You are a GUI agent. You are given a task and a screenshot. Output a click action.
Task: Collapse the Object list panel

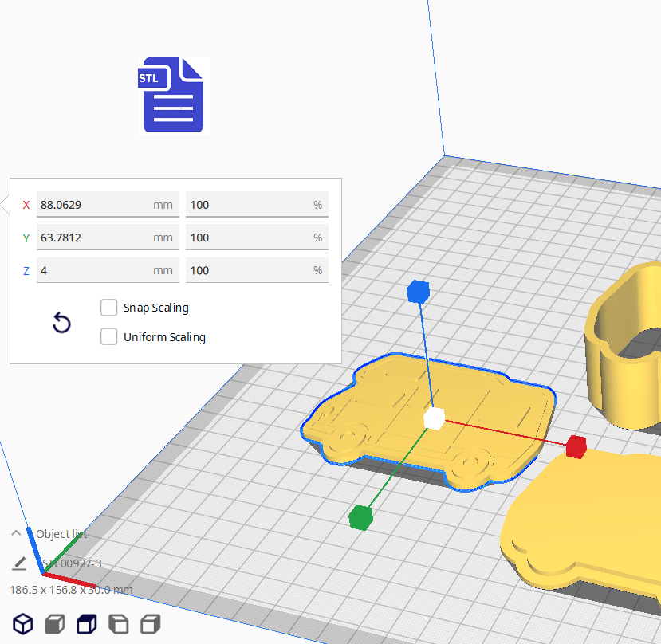[16, 534]
